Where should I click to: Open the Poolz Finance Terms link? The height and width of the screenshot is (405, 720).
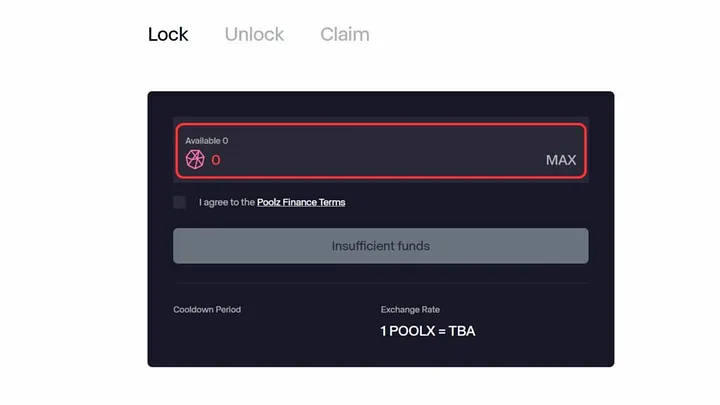[301, 202]
